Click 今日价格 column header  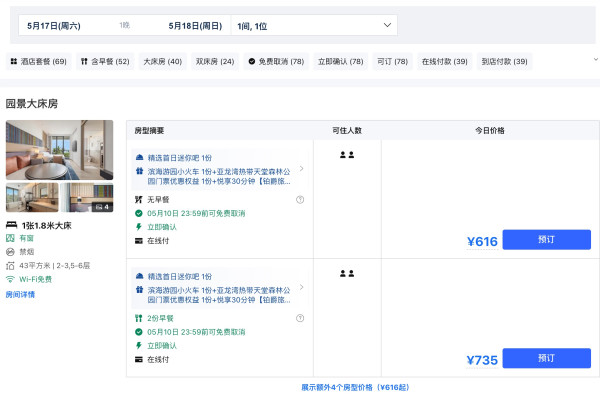pos(490,131)
